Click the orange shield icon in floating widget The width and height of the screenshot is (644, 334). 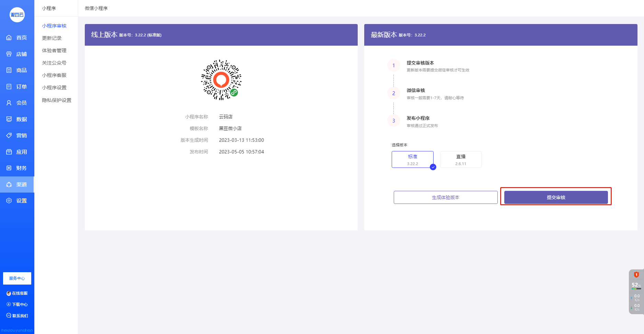pos(636,275)
